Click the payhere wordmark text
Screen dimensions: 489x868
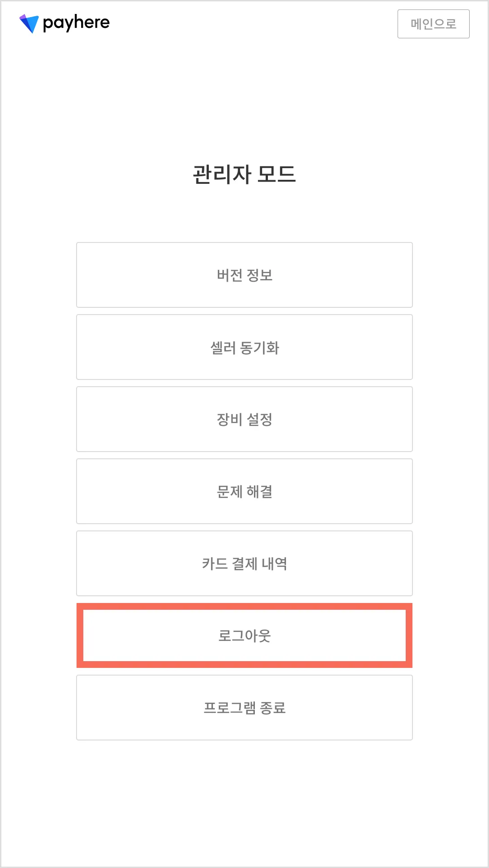tap(76, 23)
